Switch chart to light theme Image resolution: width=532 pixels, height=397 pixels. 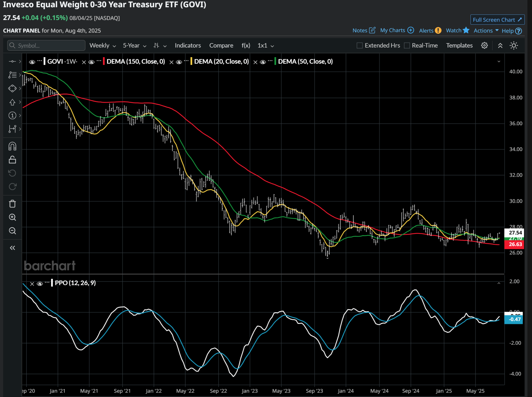pos(514,45)
